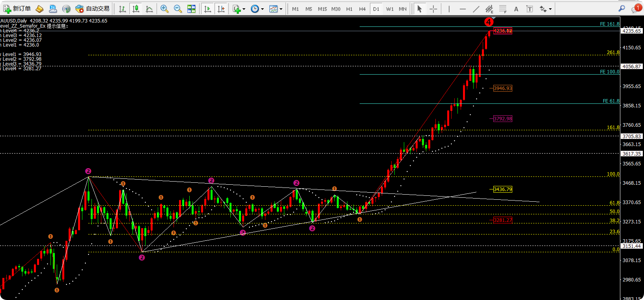Select the M15 timeframe
Viewport: 644px width, 300px height.
pos(322,9)
